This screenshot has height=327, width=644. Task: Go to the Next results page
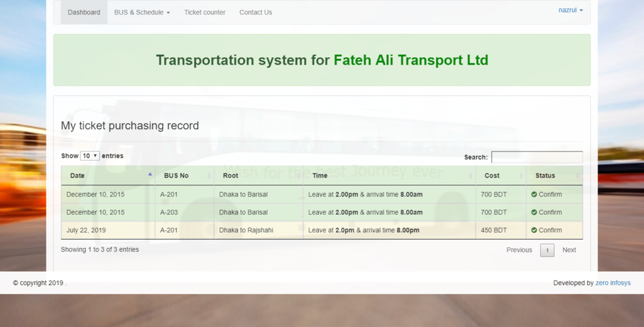pyautogui.click(x=569, y=250)
